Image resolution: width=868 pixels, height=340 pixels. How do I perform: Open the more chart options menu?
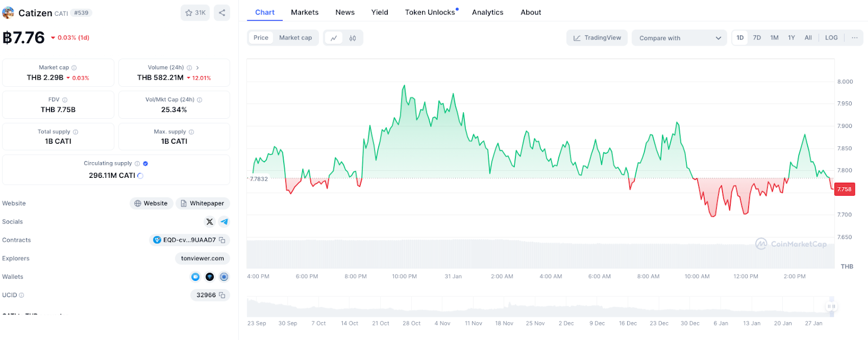(854, 38)
